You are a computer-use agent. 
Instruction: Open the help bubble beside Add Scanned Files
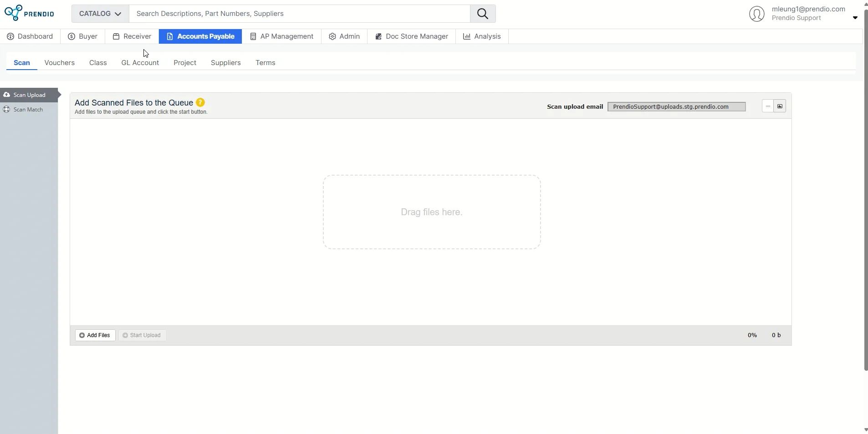[199, 102]
